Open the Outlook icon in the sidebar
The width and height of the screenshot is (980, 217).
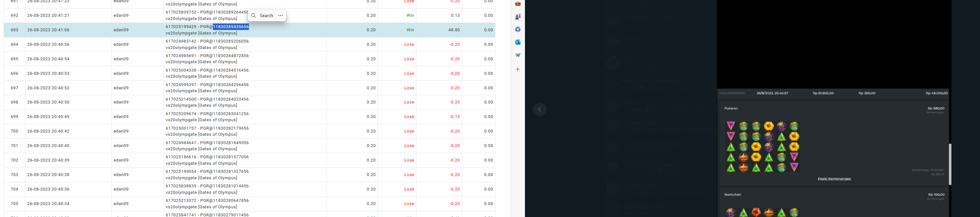coord(518,42)
